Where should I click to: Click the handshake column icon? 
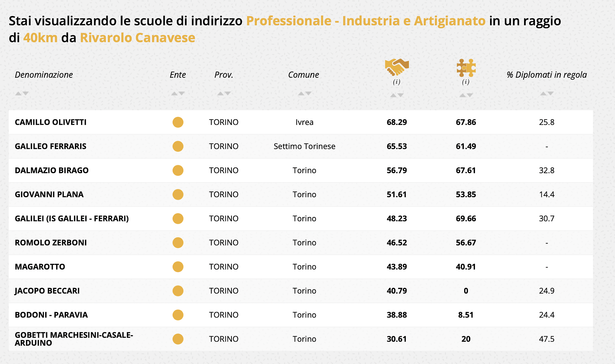click(x=397, y=67)
